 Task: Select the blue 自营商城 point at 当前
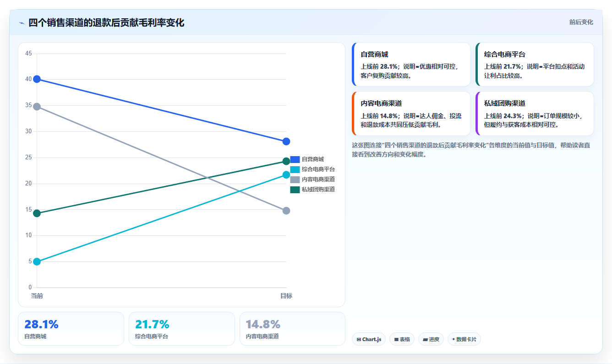point(37,79)
